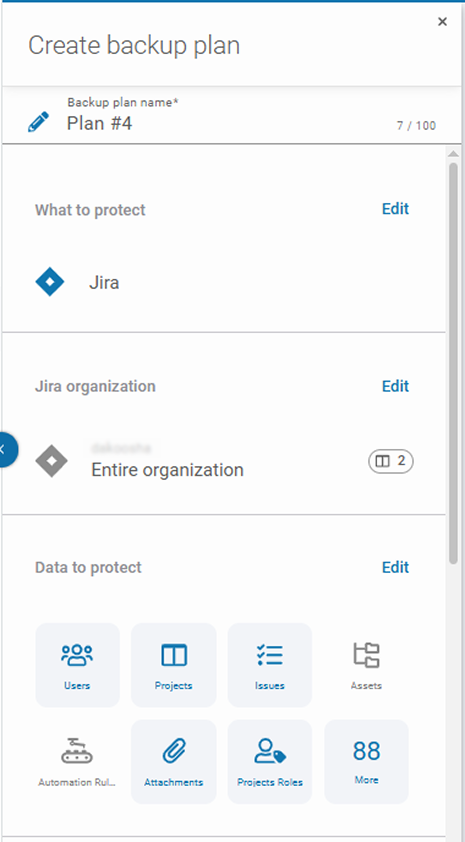Click the vertical scrollbar thumb
The width and height of the screenshot is (465, 842).
[x=453, y=363]
